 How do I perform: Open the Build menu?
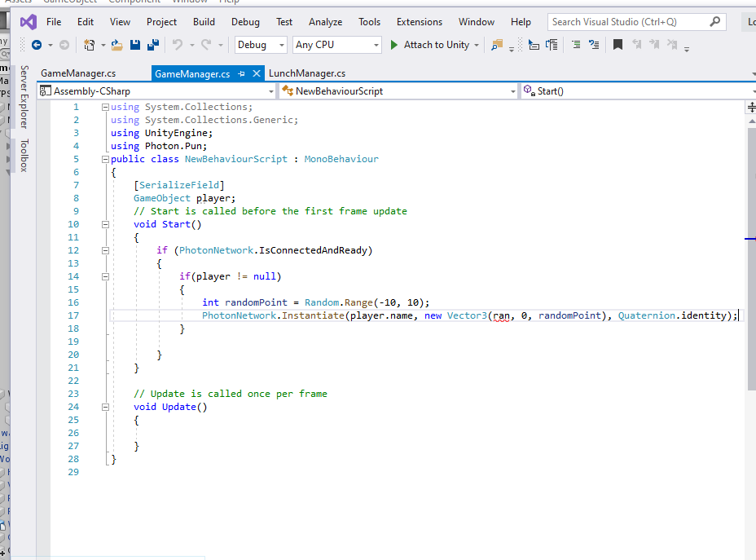pyautogui.click(x=204, y=22)
